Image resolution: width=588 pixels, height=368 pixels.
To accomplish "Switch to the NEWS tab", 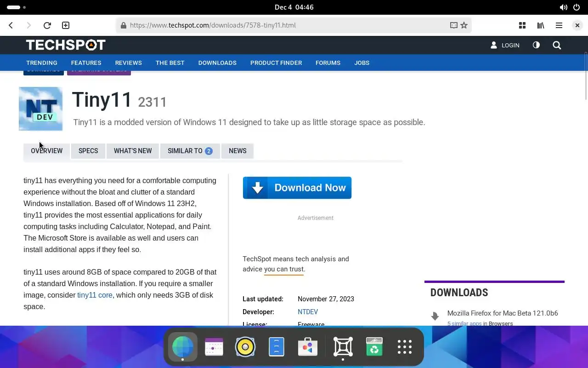I will coord(237,151).
